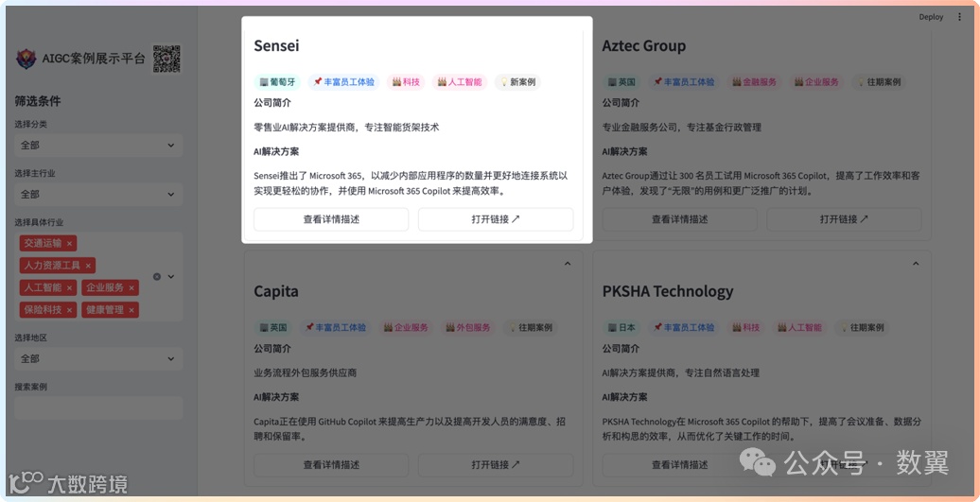Click PKSHA's 科技 tag
The height and width of the screenshot is (502, 980).
click(x=745, y=327)
